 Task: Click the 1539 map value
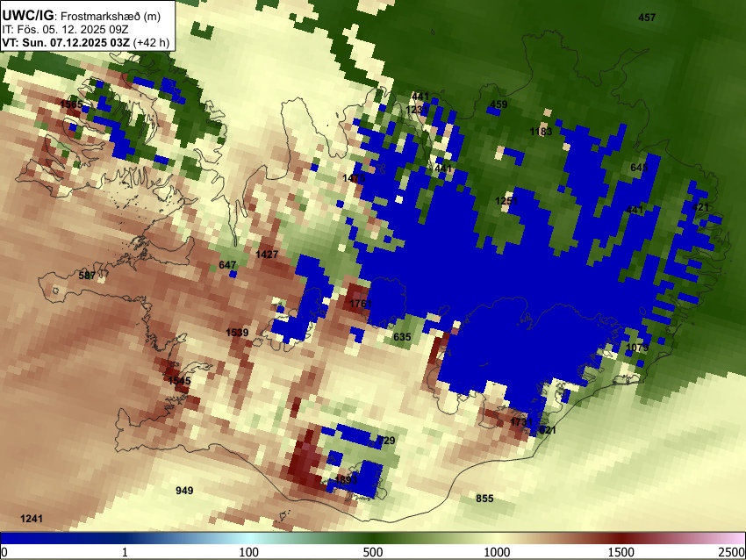pos(237,333)
